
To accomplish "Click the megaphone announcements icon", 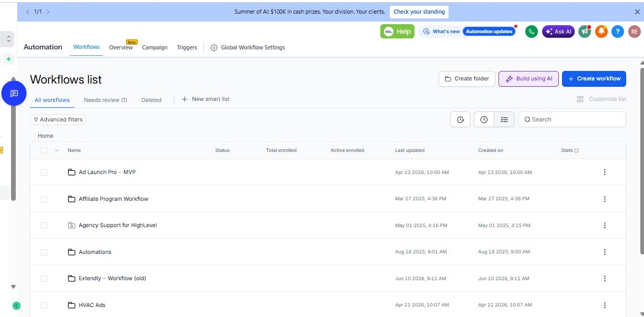I will click(x=585, y=32).
